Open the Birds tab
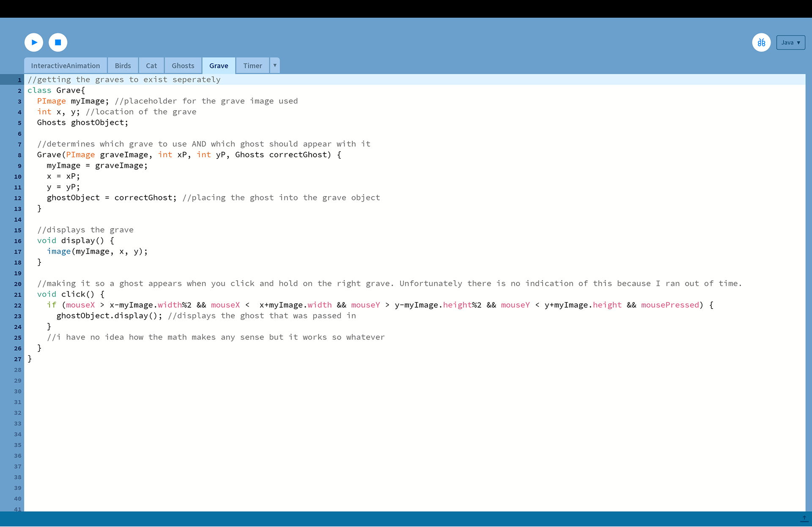Screen dimensions: 812x527 coord(123,66)
